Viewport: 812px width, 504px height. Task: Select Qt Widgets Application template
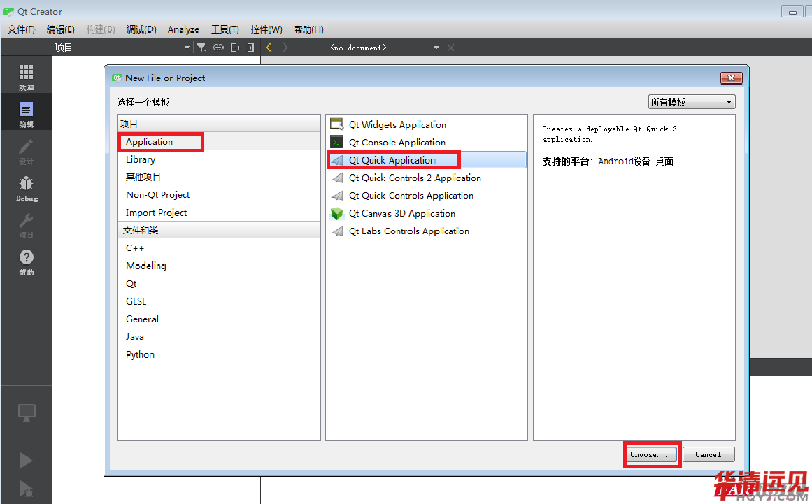coord(397,124)
